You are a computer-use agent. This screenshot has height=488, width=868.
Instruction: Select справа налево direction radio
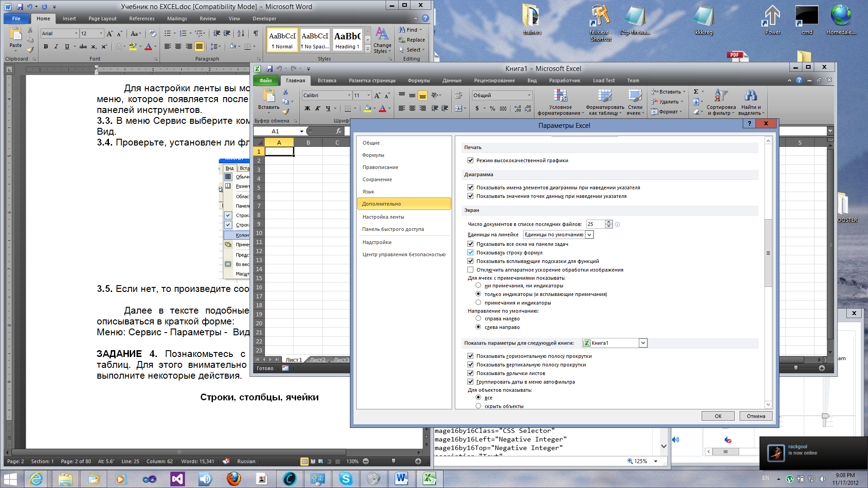478,319
